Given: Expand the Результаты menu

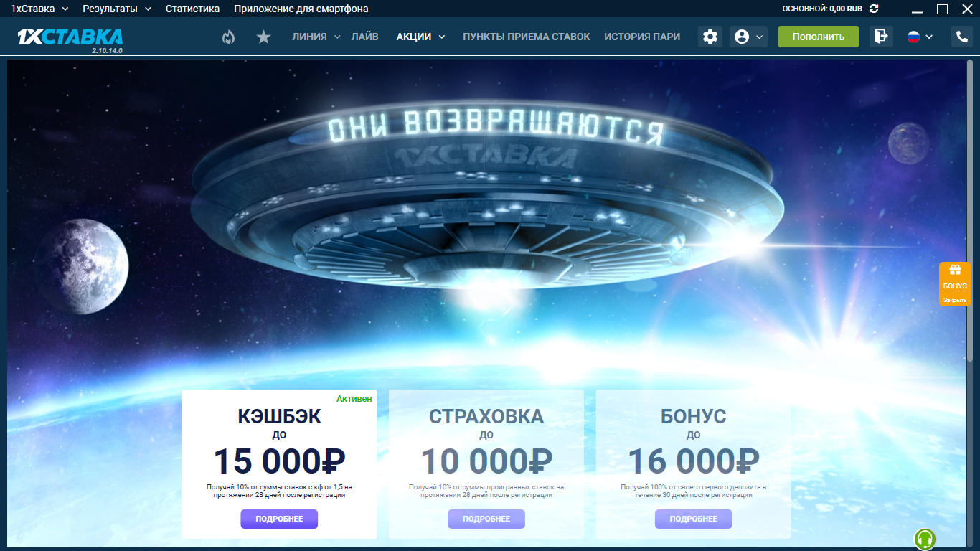Looking at the screenshot, I should tap(117, 9).
